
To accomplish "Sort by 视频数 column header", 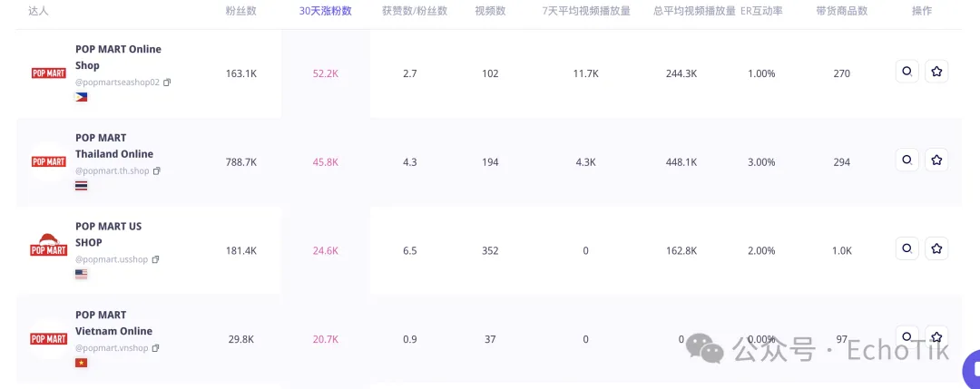I will (x=491, y=11).
